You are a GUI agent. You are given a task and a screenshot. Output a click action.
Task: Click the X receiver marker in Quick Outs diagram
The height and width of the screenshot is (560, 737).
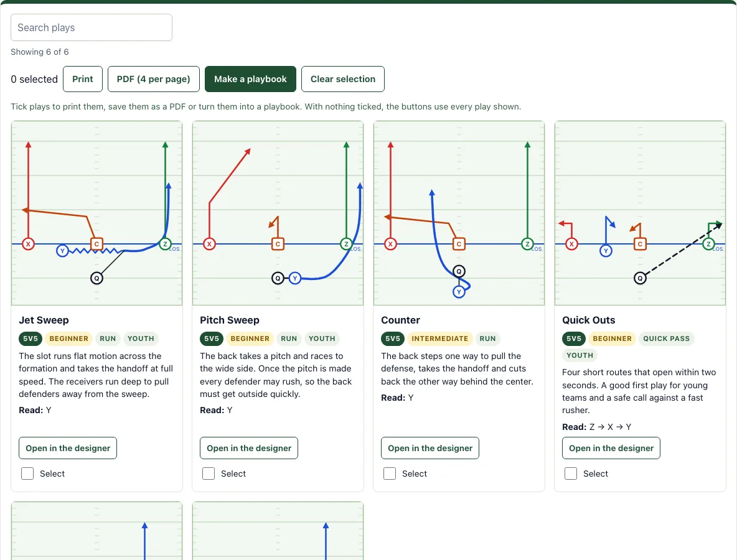(x=571, y=244)
